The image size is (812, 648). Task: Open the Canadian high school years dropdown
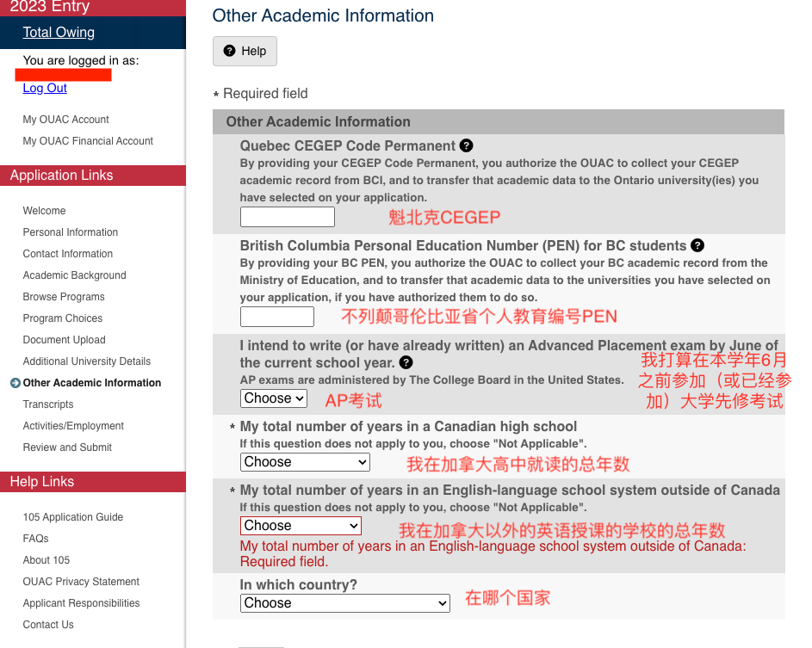coord(305,462)
